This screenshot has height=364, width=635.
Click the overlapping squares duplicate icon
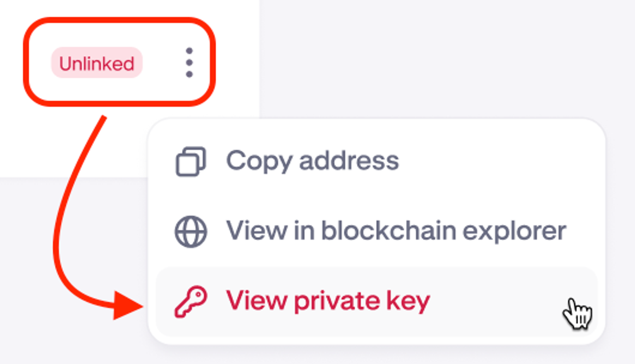pyautogui.click(x=191, y=162)
